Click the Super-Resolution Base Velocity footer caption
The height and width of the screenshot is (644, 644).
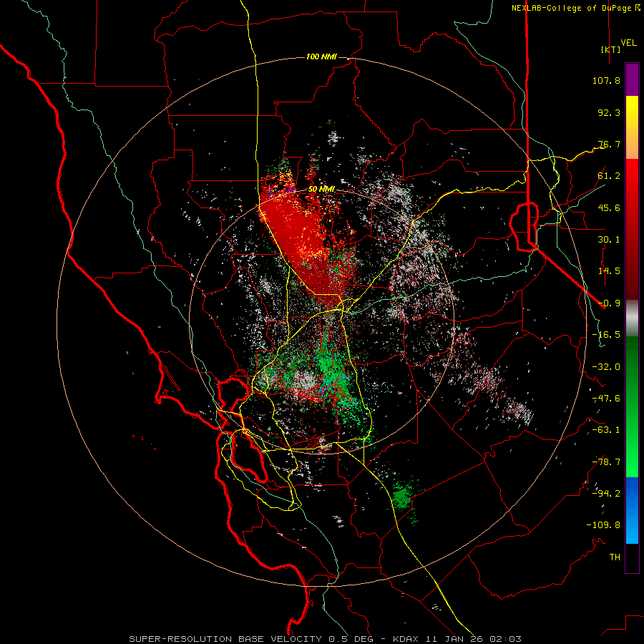tap(325, 639)
